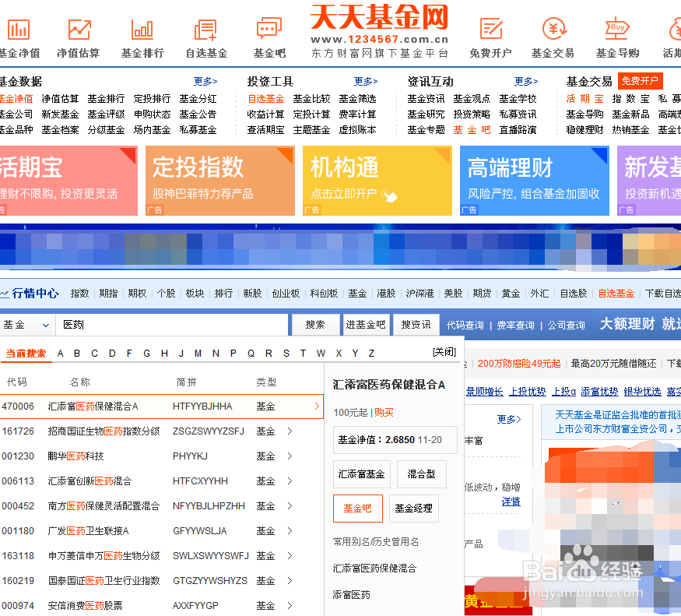This screenshot has height=616, width=681.
Task: Open 更多> under 资讯互动
Action: [526, 81]
